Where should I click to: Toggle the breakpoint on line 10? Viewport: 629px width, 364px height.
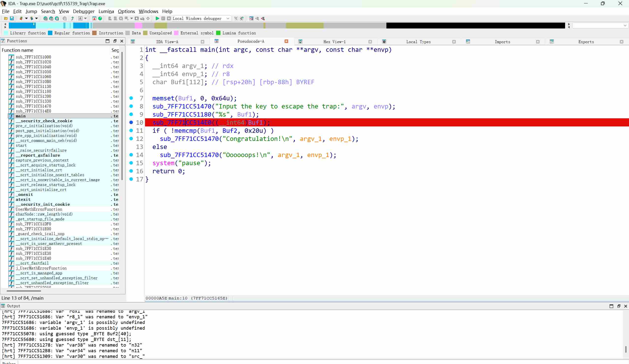[131, 122]
